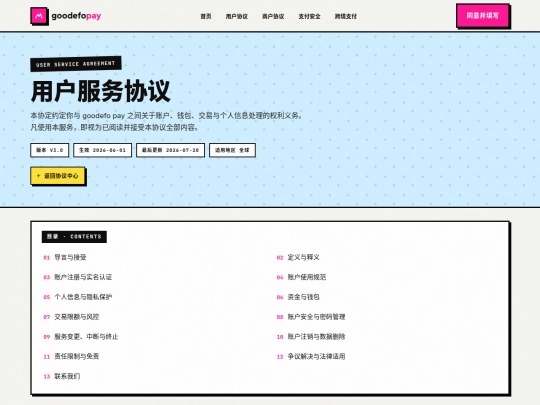Open the 用户协议 nav item
Viewport: 540px width, 405px height.
tap(237, 16)
